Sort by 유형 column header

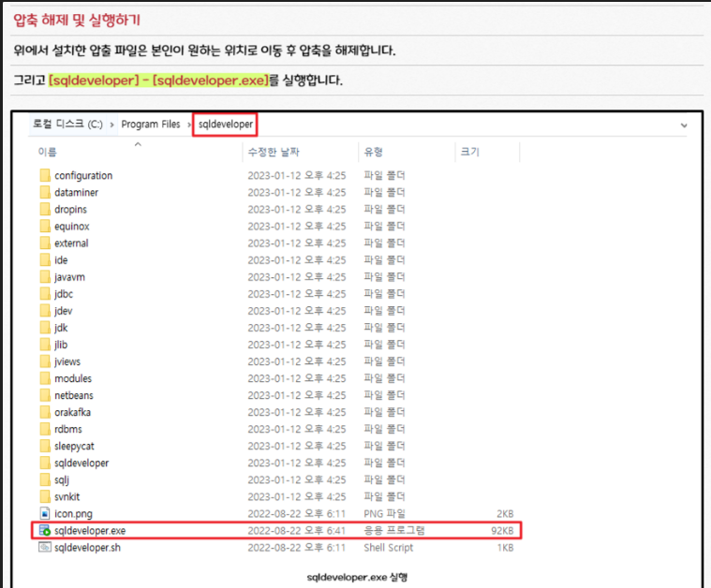[x=373, y=152]
